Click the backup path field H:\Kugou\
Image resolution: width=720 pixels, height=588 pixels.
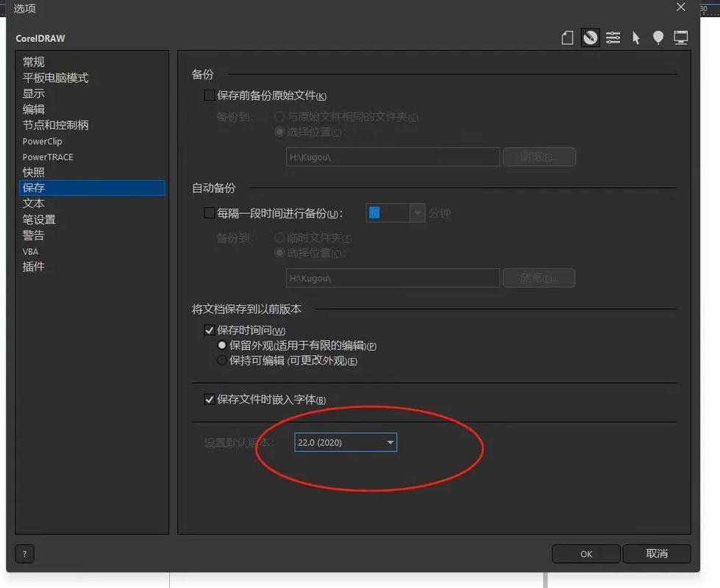tap(393, 157)
